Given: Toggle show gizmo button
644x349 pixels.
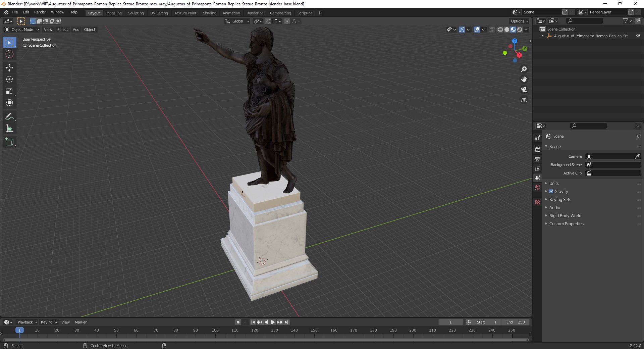Looking at the screenshot, I should click(x=462, y=30).
